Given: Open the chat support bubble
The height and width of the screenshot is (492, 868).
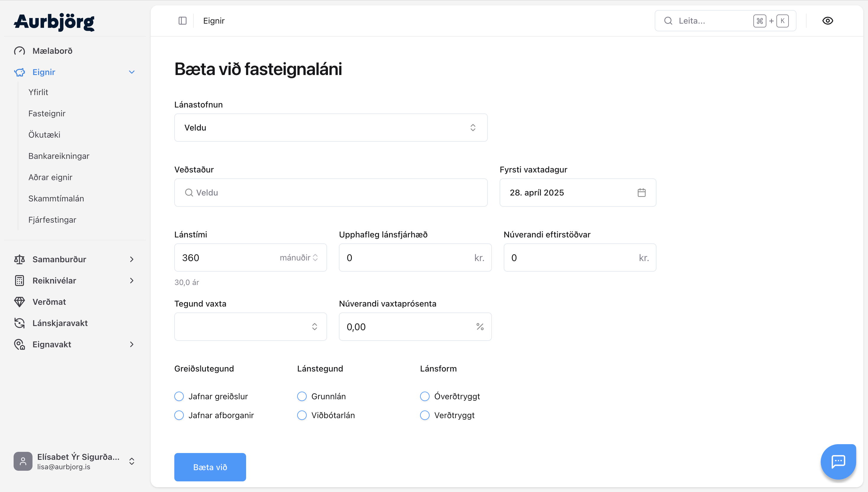Looking at the screenshot, I should [x=838, y=461].
